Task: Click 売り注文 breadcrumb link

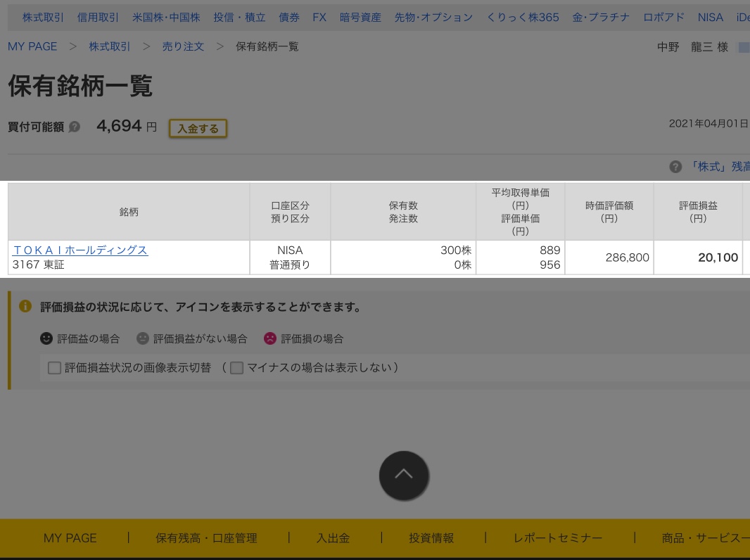Action: tap(183, 46)
